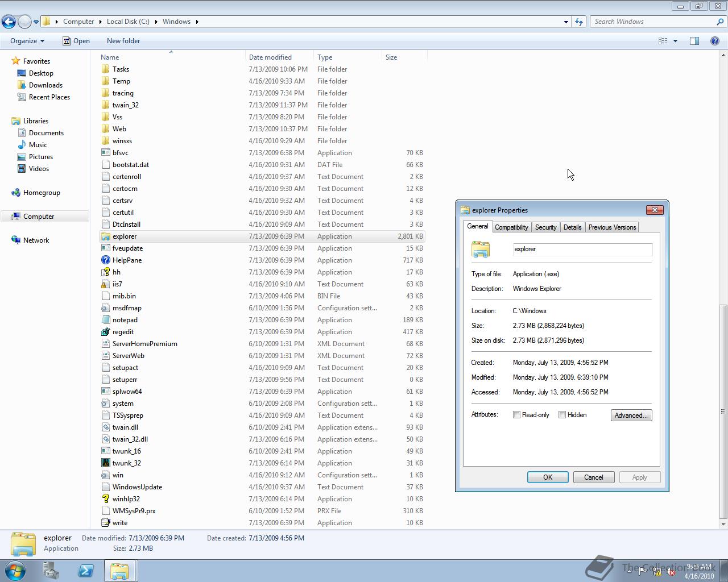Select Computer in the navigation pane
The height and width of the screenshot is (582, 728).
[44, 217]
